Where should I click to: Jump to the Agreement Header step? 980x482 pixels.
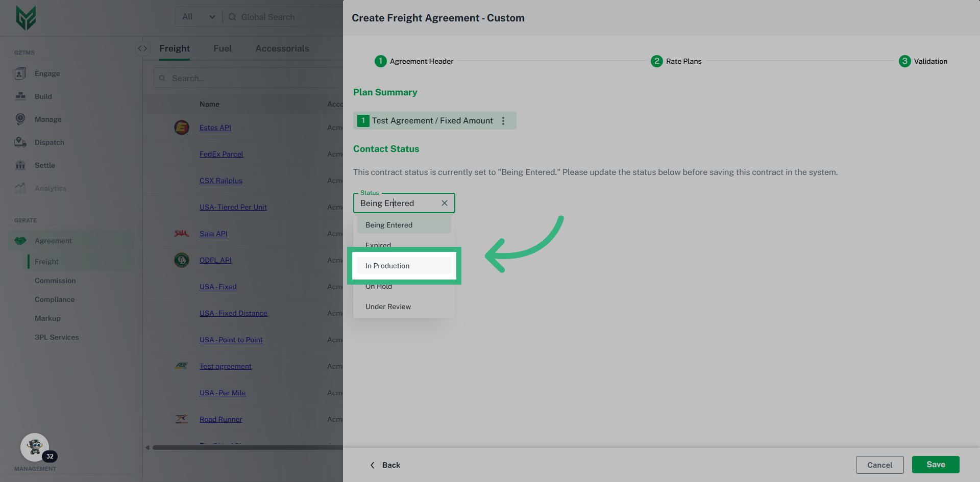pyautogui.click(x=414, y=61)
